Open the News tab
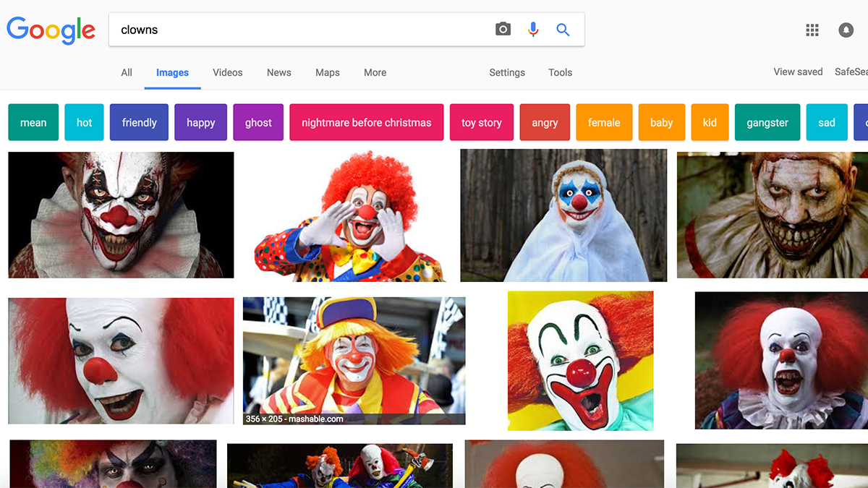This screenshot has width=868, height=488. (x=278, y=72)
